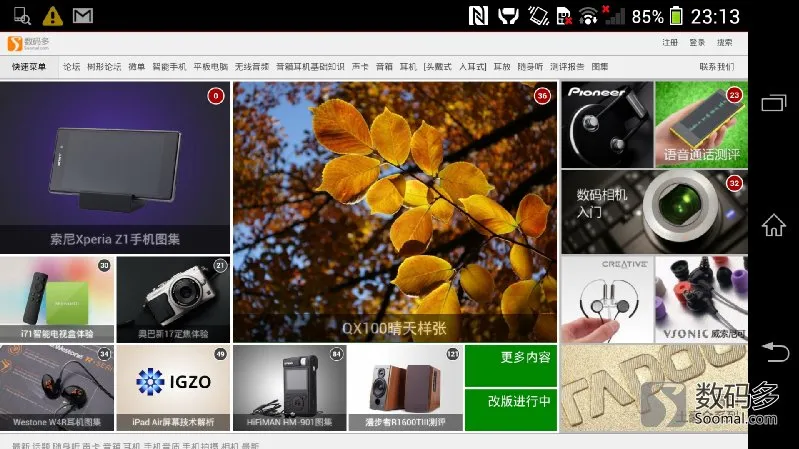Viewport: 799px width, 449px height.
Task: Tap the search-device notification icon in the status bar
Action: (x=21, y=16)
